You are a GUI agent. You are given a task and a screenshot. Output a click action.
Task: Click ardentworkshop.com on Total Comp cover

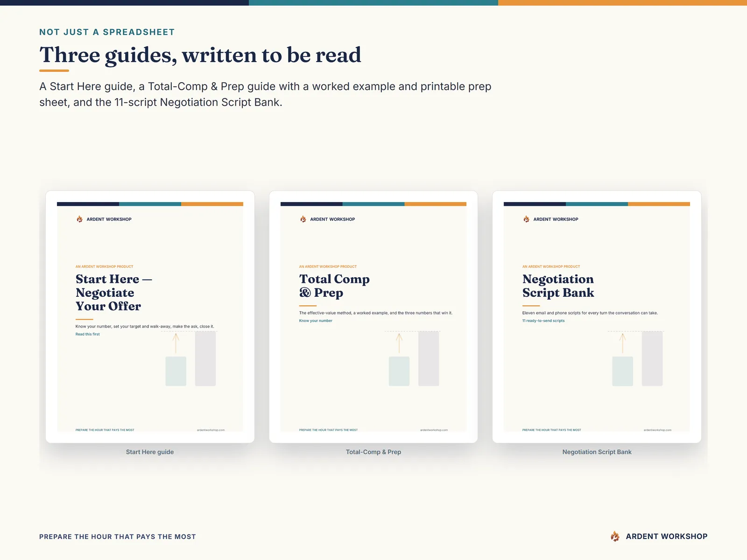point(434,430)
